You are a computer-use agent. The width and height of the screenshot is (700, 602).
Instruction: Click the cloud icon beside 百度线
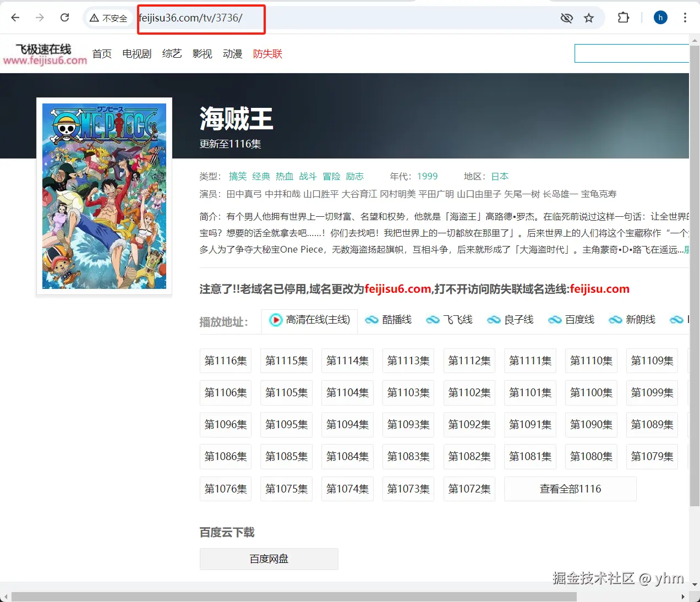pos(555,320)
